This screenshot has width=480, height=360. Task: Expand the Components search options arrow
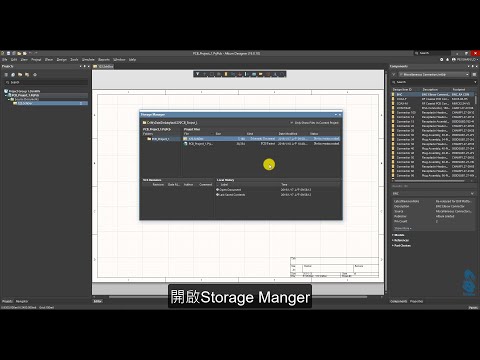click(475, 82)
